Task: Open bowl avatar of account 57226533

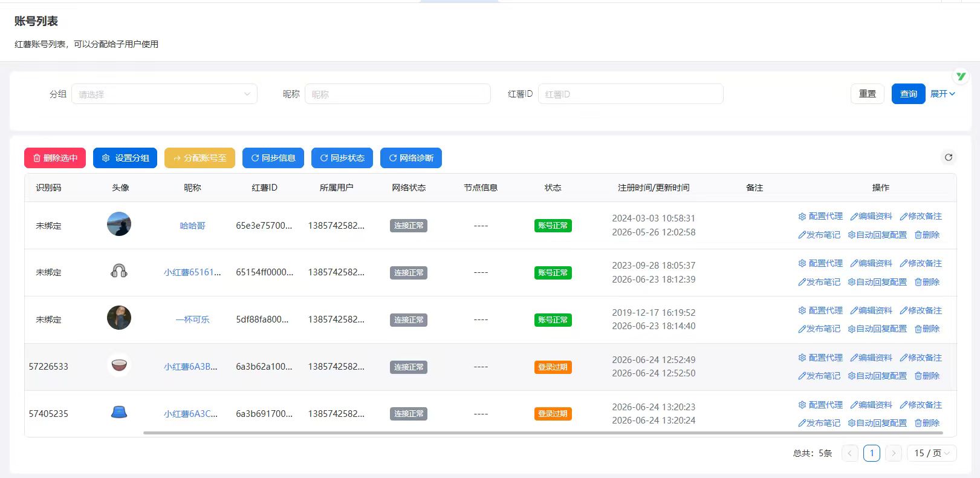Action: [x=119, y=365]
